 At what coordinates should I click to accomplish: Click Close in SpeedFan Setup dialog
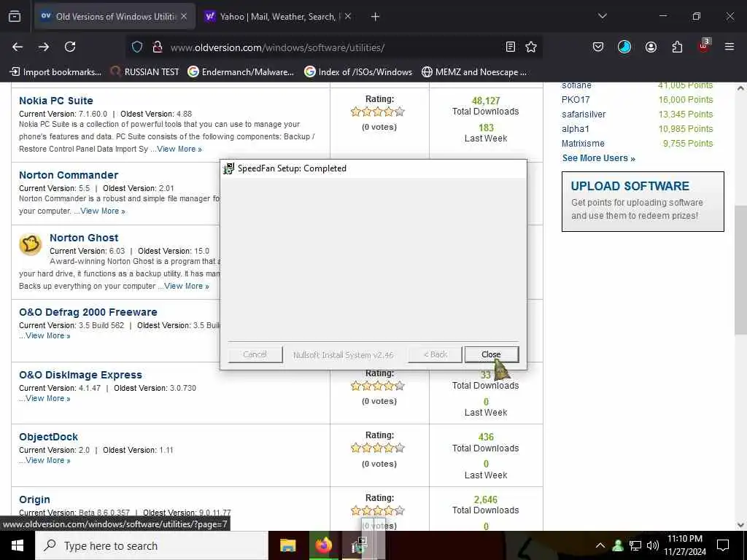(x=491, y=354)
